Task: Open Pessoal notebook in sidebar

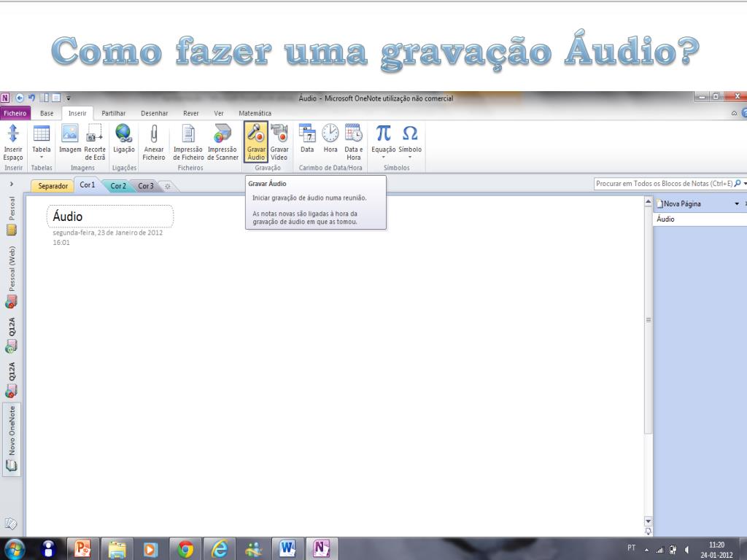Action: point(12,216)
